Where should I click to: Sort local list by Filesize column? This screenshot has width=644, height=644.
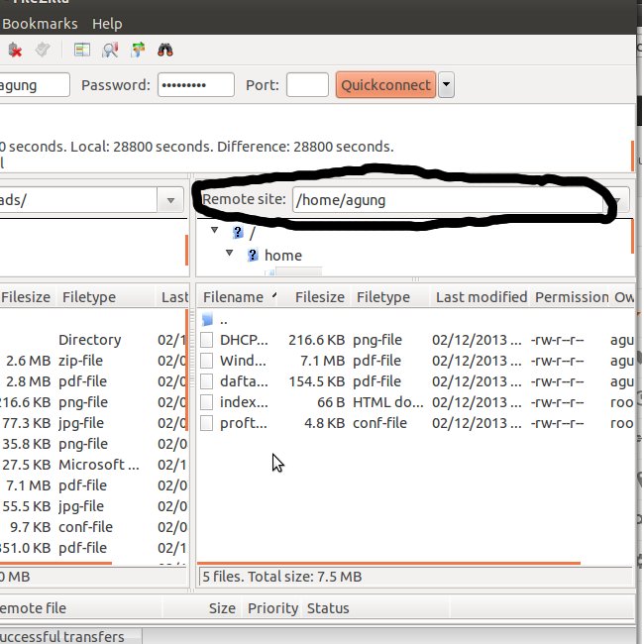26,297
